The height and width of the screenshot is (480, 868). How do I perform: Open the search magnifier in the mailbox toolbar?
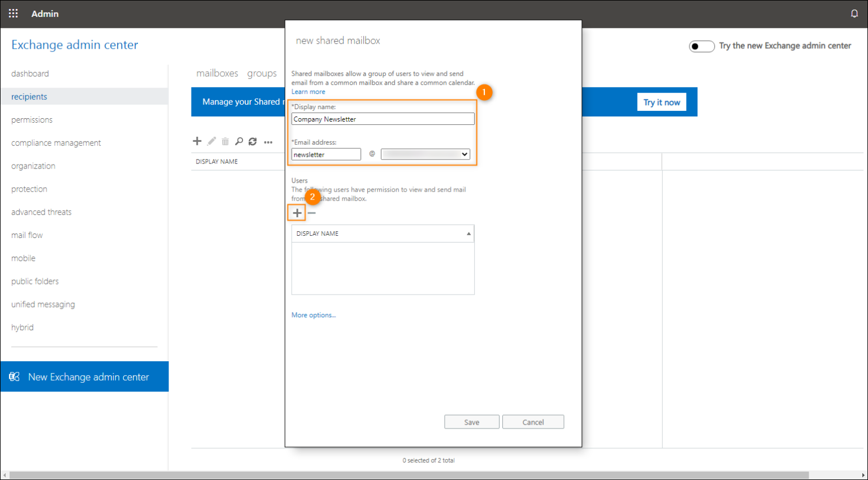pyautogui.click(x=239, y=141)
